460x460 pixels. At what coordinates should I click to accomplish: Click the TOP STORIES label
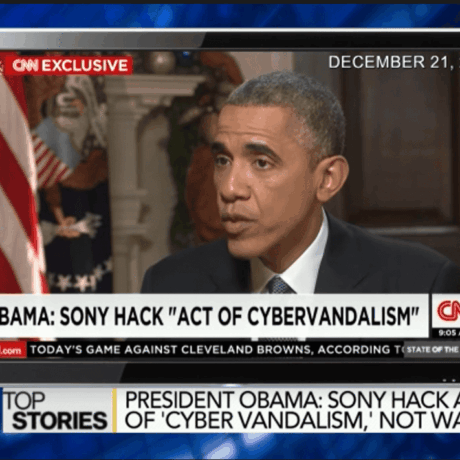coord(57,410)
